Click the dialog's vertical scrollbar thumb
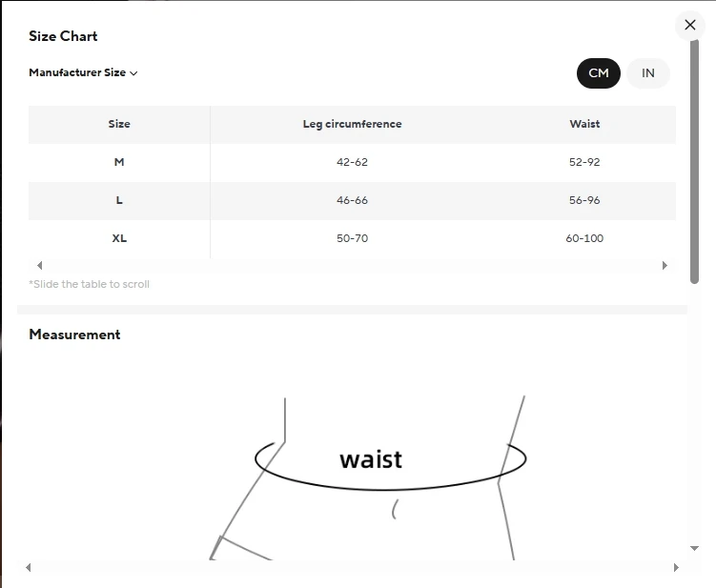The width and height of the screenshot is (716, 588). pyautogui.click(x=695, y=162)
